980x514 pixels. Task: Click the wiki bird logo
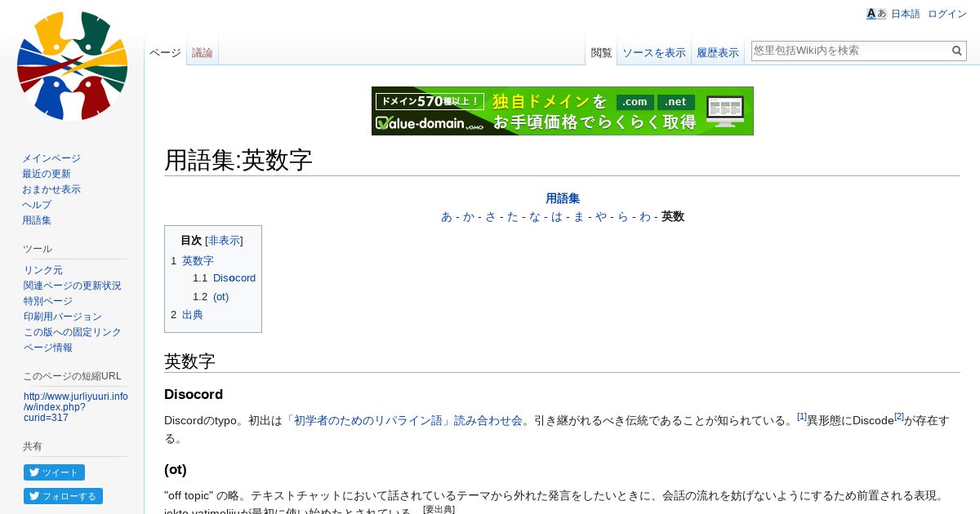[x=72, y=66]
